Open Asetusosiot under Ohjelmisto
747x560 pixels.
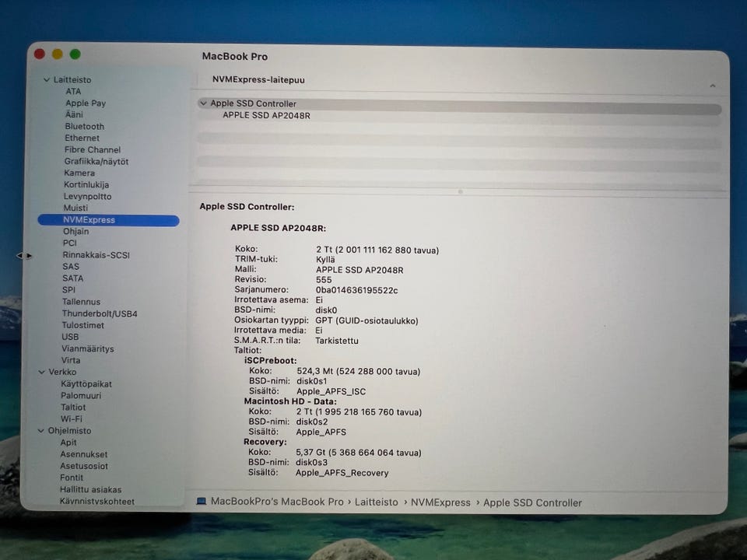[x=84, y=466]
